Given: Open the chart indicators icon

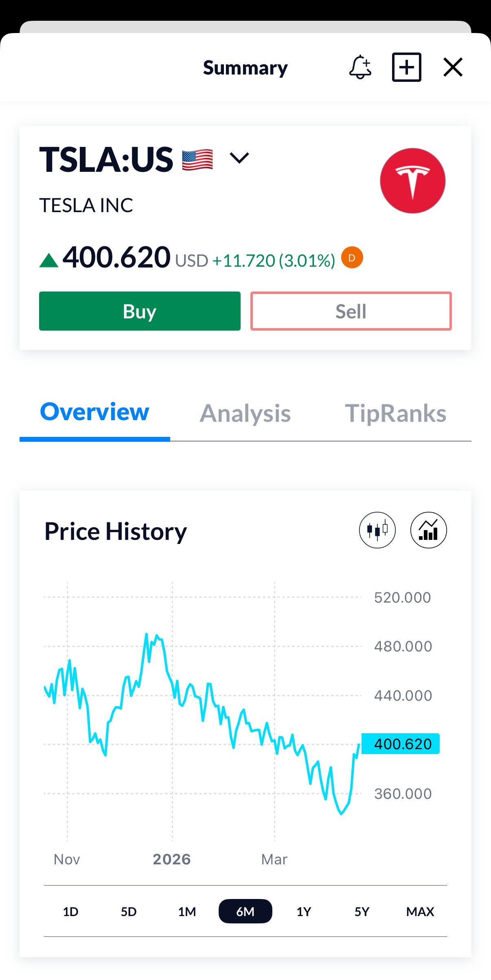Looking at the screenshot, I should pyautogui.click(x=428, y=530).
